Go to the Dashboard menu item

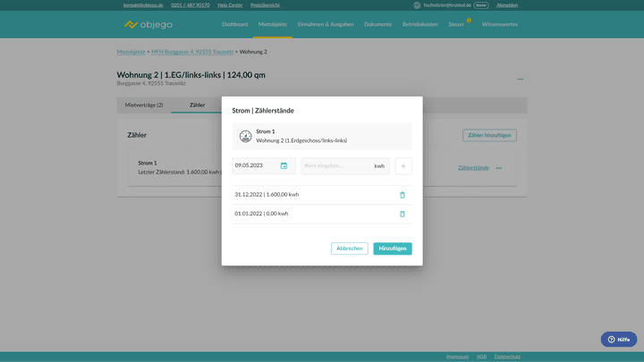(235, 24)
